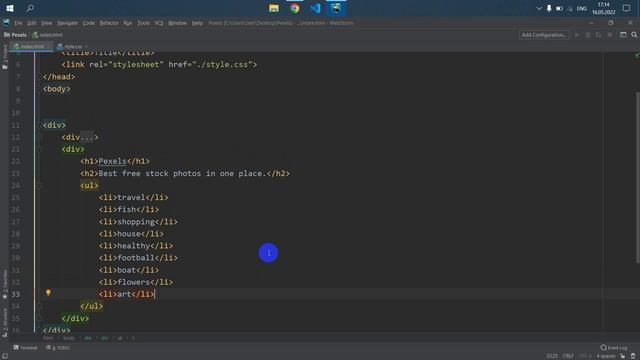This screenshot has height=360, width=640.
Task: Open the Event Log
Action: click(614, 348)
